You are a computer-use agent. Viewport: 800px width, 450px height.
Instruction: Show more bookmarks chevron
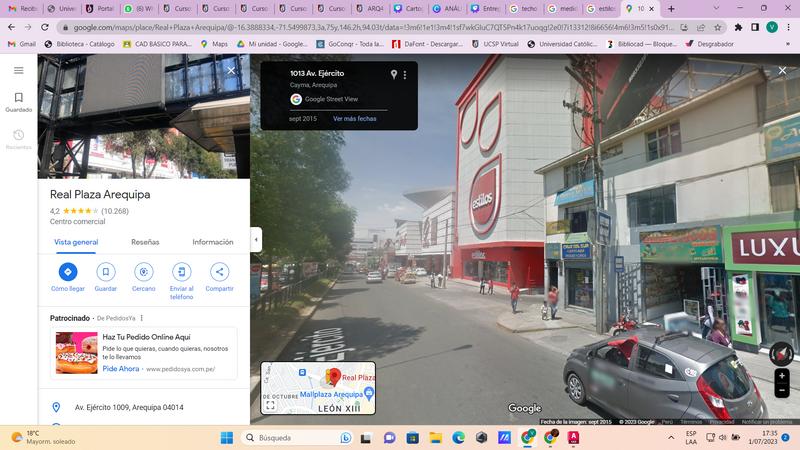(788, 44)
